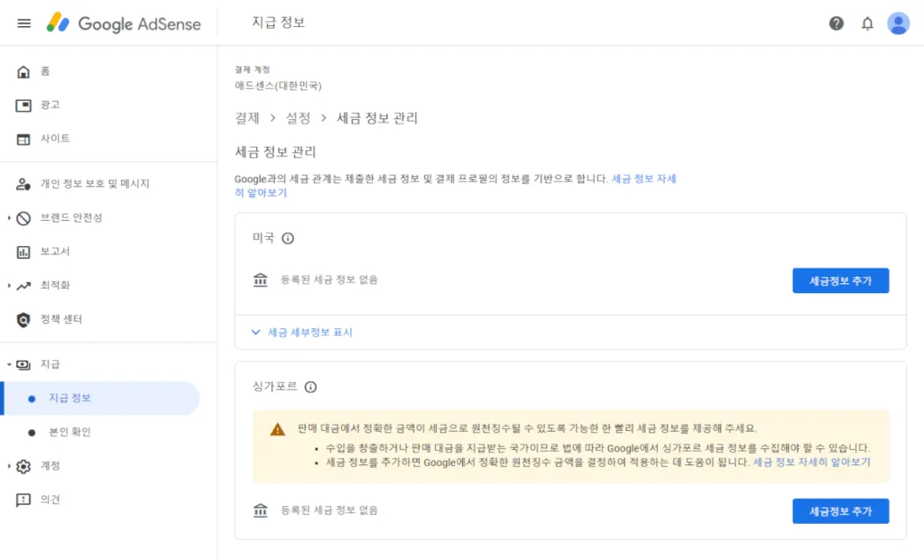Click the info icon next to 싱가포르

click(x=310, y=387)
